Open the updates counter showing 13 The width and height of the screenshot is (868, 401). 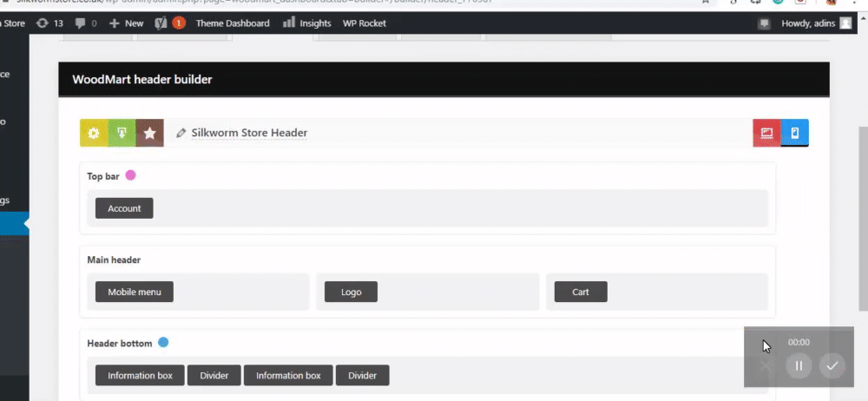(x=49, y=23)
